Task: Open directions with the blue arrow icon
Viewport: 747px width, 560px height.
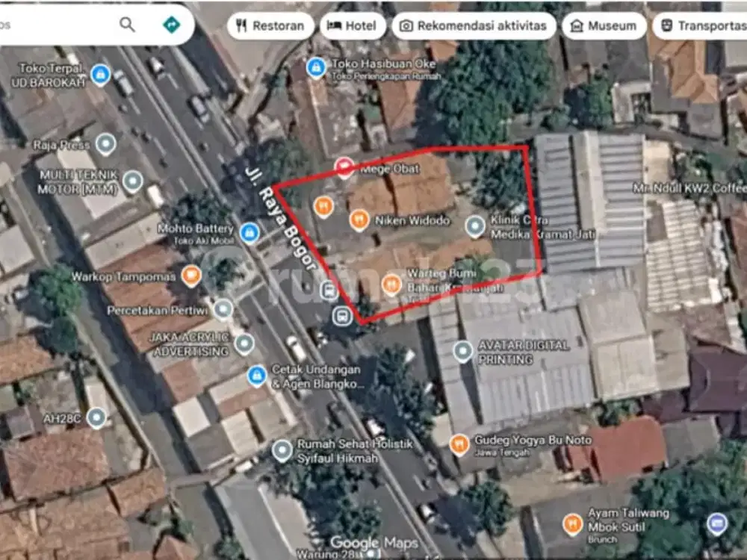Action: 172,25
